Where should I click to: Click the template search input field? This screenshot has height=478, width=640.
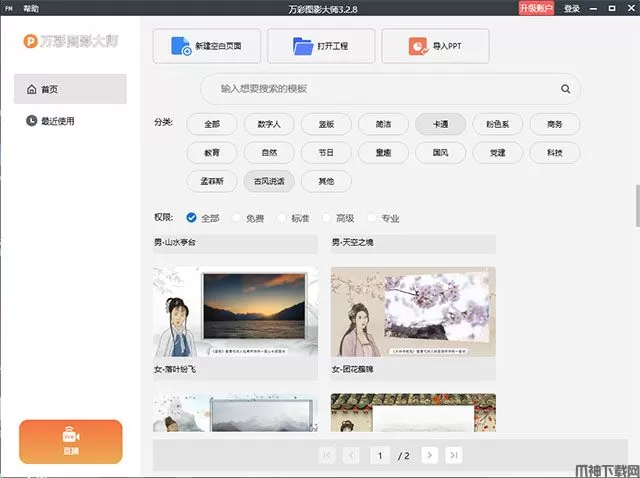(x=390, y=89)
